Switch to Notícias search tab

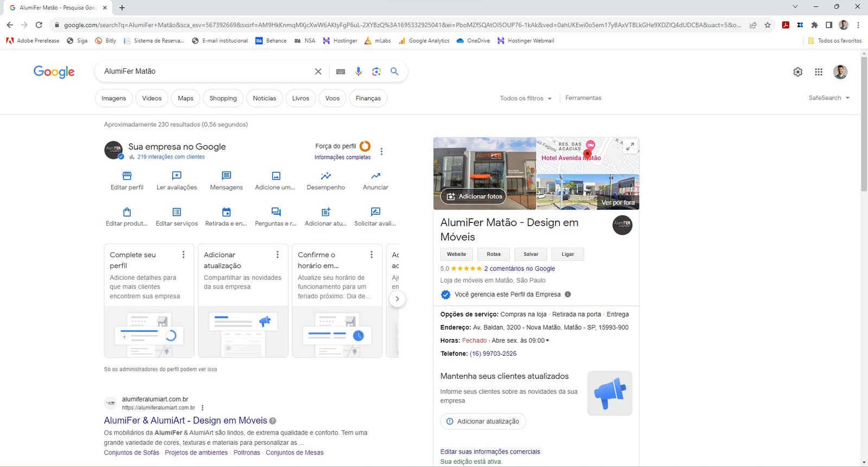click(264, 98)
